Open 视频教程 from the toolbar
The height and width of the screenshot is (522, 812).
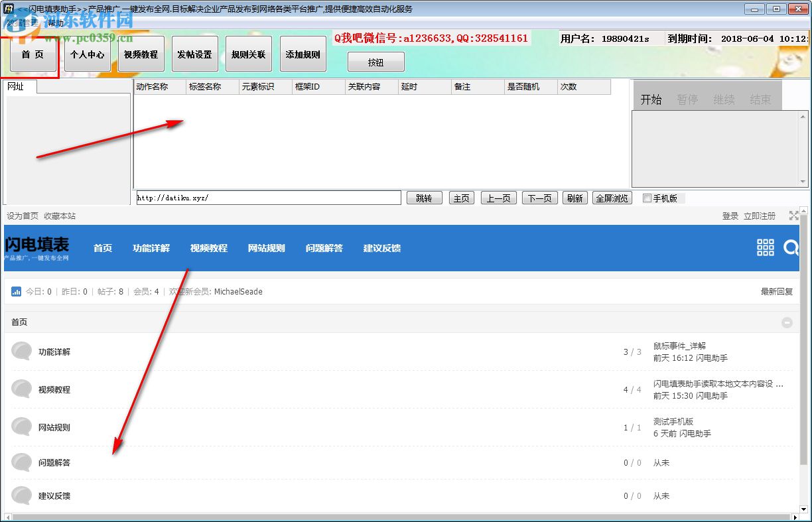tap(141, 54)
